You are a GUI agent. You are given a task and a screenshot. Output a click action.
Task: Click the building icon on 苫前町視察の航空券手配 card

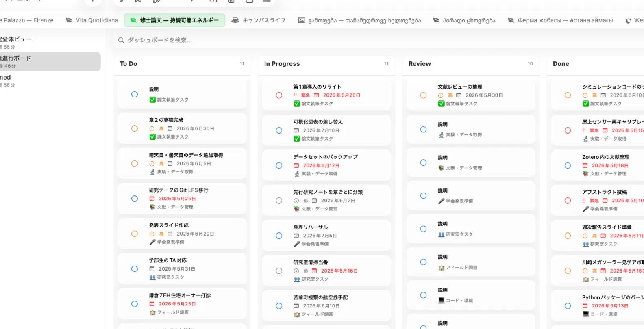pyautogui.click(x=297, y=314)
